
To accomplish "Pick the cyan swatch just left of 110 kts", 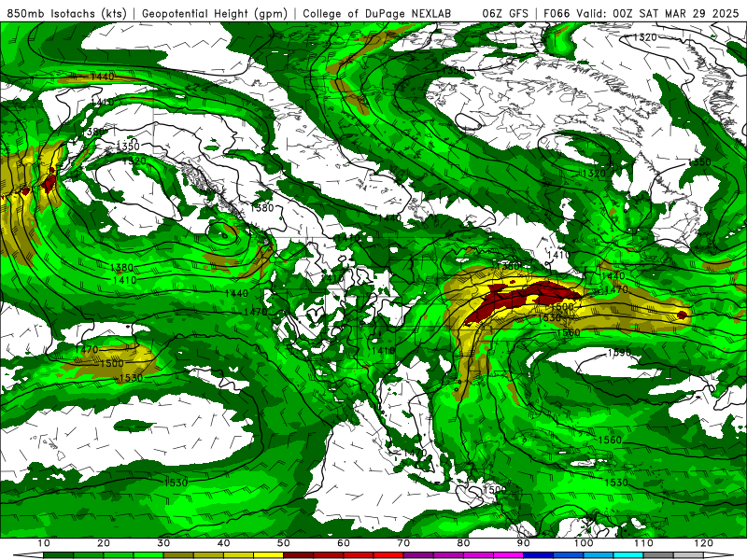I will (x=628, y=555).
